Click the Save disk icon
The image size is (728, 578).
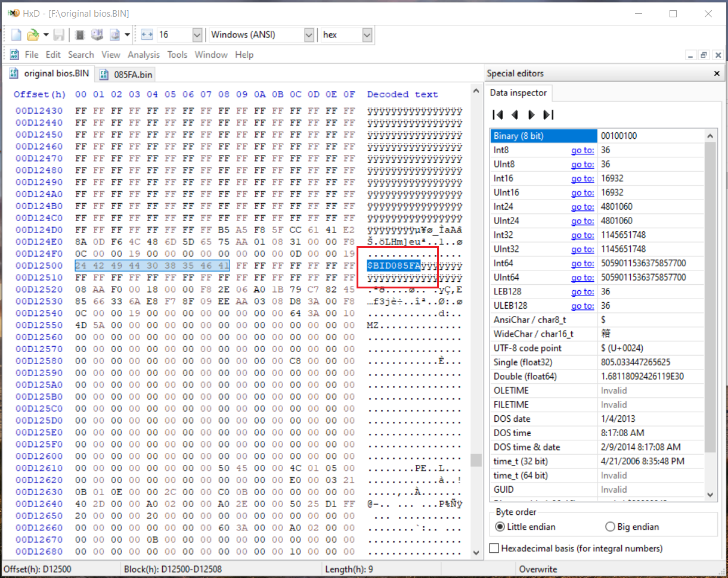pyautogui.click(x=58, y=35)
